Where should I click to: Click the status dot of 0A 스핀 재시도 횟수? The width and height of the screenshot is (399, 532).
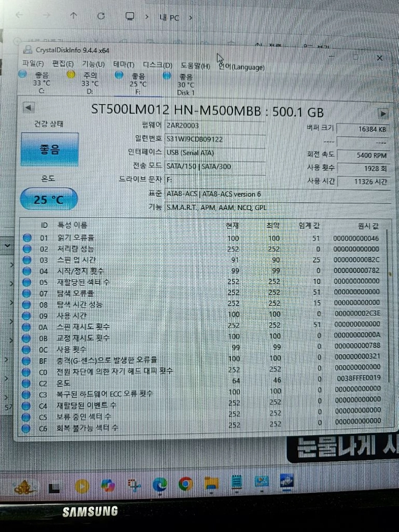click(27, 327)
